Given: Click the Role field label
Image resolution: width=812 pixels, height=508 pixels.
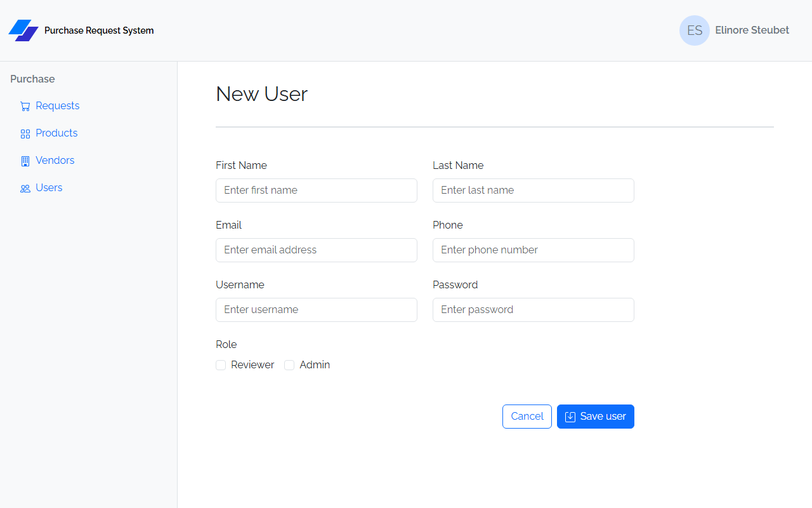Looking at the screenshot, I should (226, 344).
